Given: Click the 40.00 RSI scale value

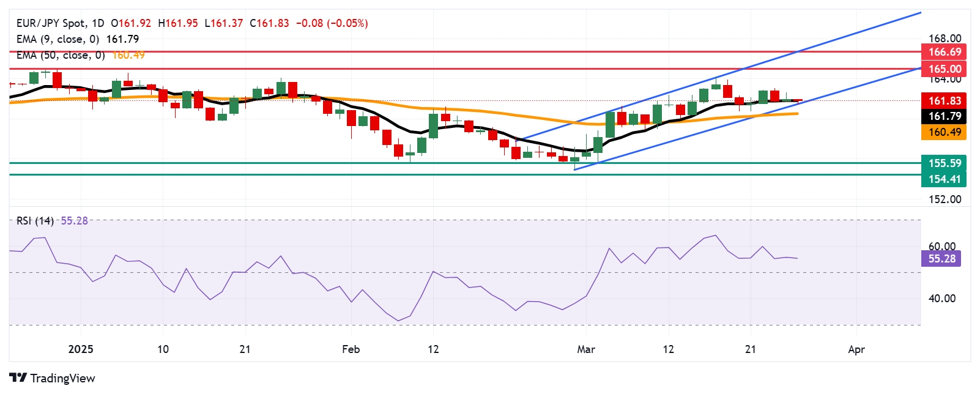Looking at the screenshot, I should 942,299.
